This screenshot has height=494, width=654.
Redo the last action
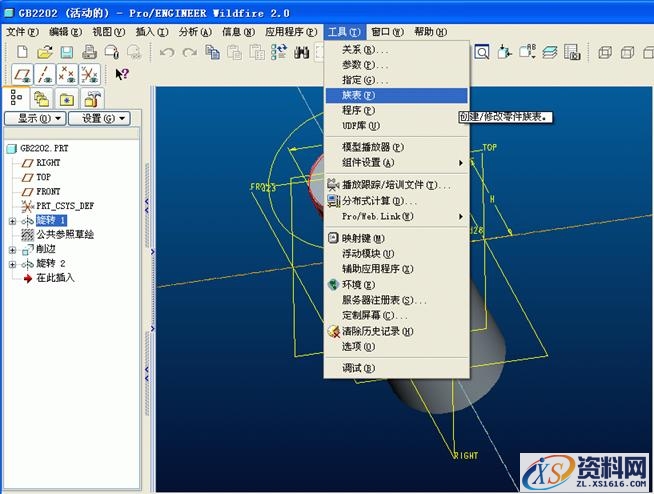click(x=190, y=52)
